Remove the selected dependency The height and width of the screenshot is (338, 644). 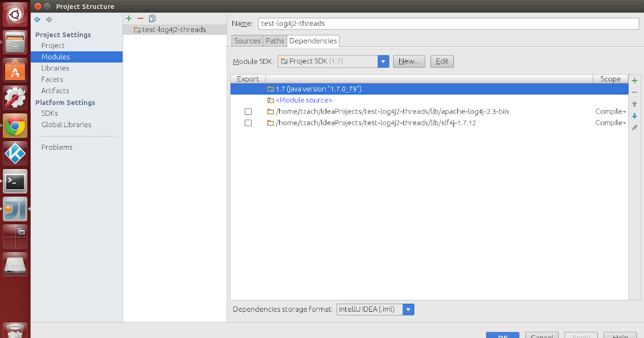(634, 92)
